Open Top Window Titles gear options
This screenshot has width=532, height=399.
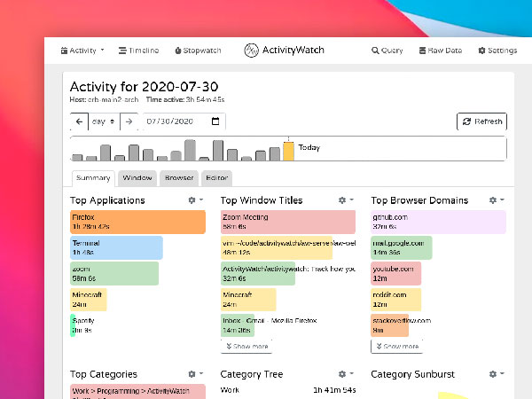point(346,200)
